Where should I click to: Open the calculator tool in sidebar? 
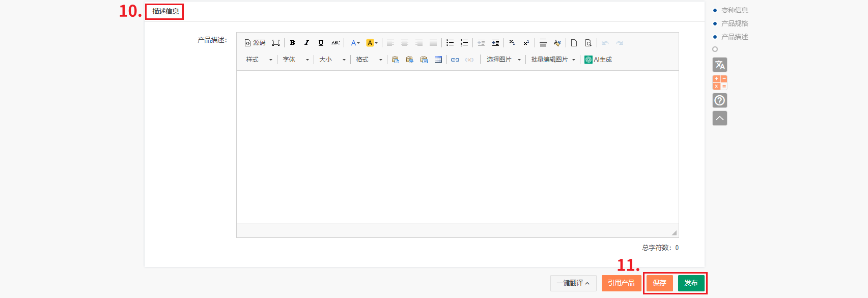[x=720, y=83]
